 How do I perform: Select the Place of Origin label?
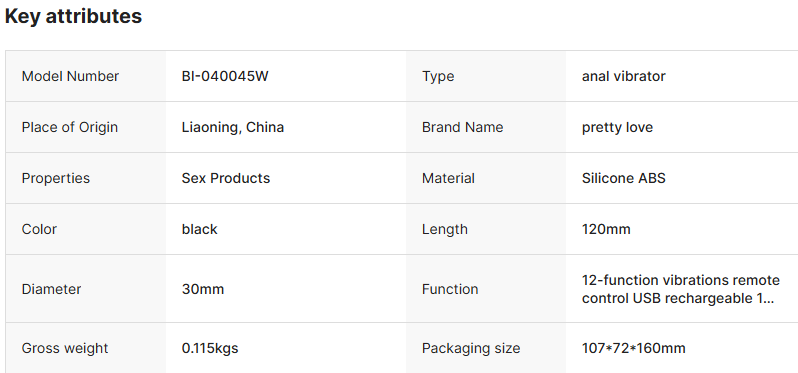tap(69, 127)
